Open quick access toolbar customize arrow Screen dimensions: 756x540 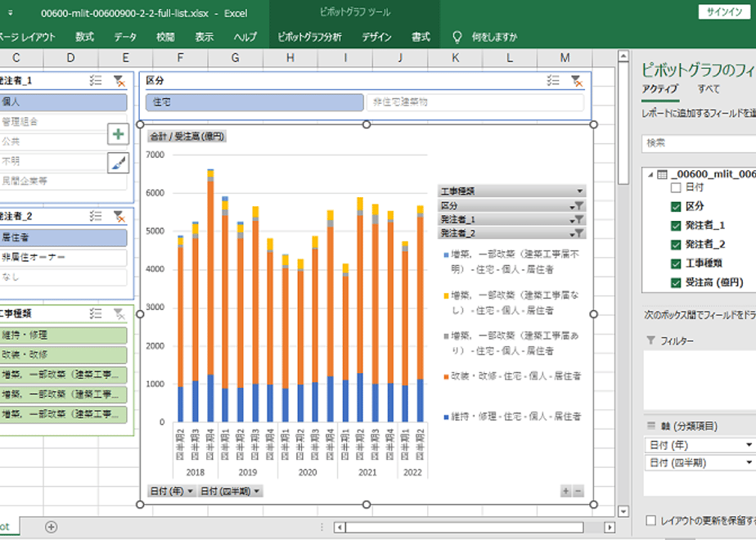click(x=10, y=13)
